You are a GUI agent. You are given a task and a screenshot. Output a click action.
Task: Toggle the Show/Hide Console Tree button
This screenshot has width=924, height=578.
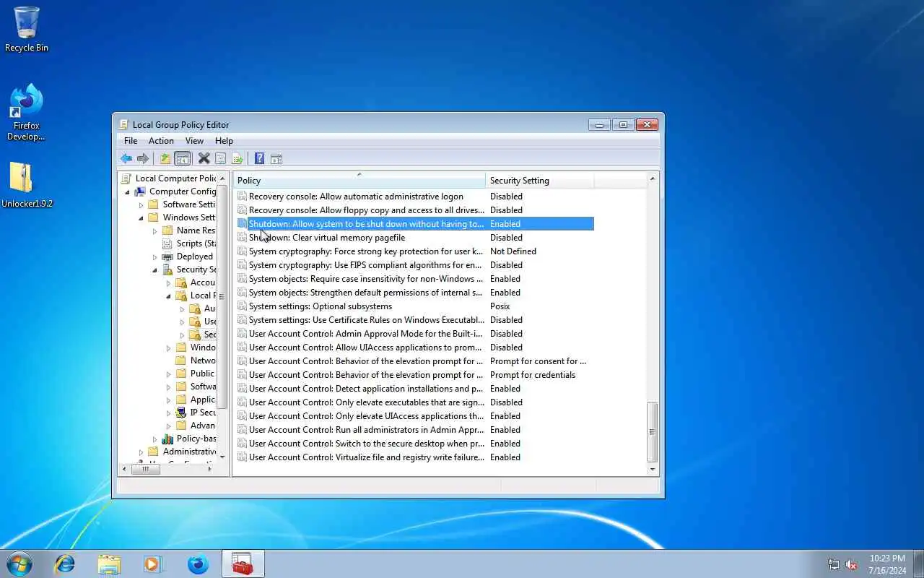183,158
